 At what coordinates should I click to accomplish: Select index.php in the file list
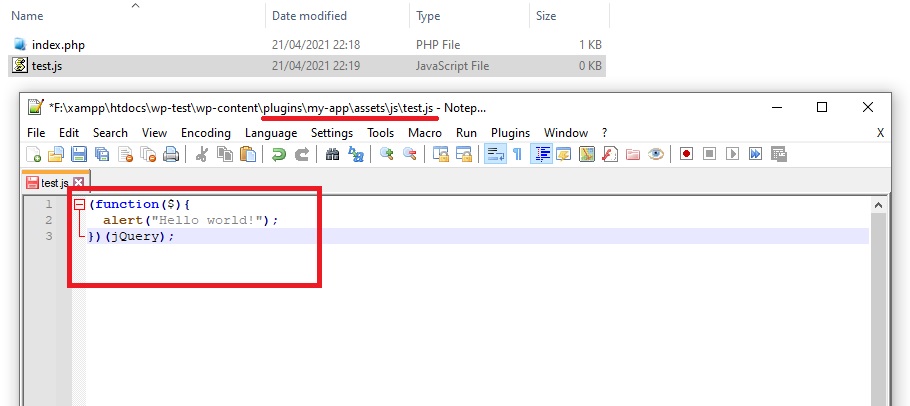[59, 45]
